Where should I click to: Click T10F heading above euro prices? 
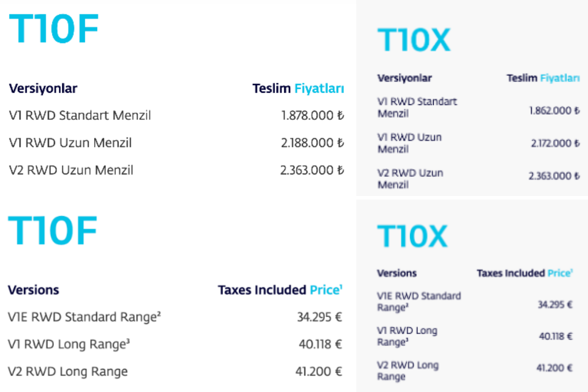click(53, 231)
